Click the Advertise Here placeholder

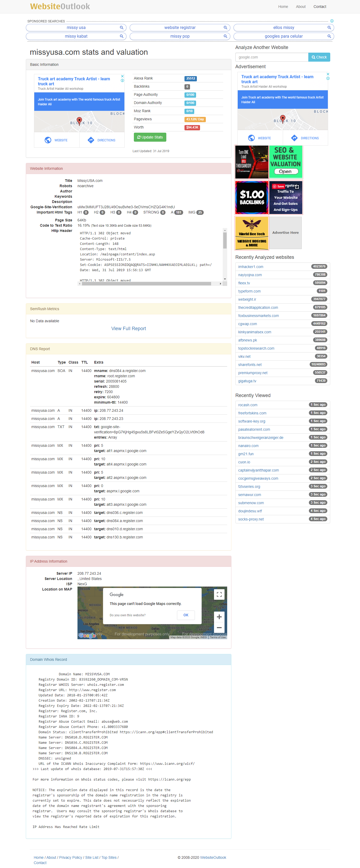[x=285, y=232]
